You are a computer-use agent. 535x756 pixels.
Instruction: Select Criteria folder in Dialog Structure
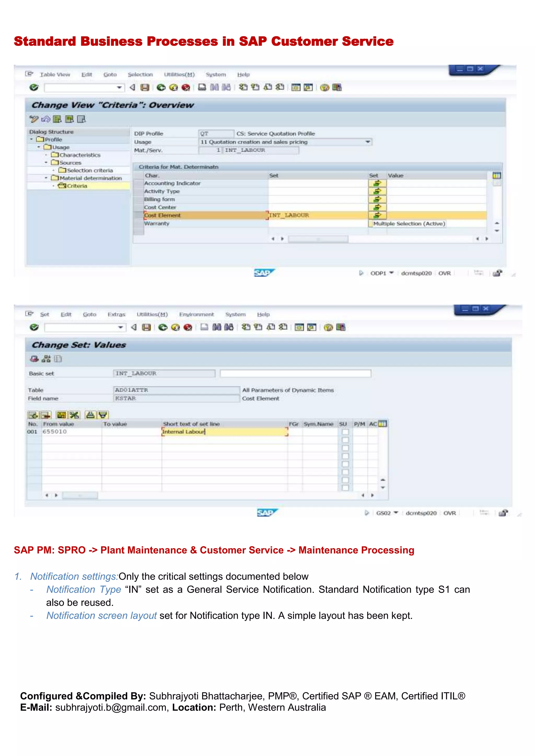(73, 186)
